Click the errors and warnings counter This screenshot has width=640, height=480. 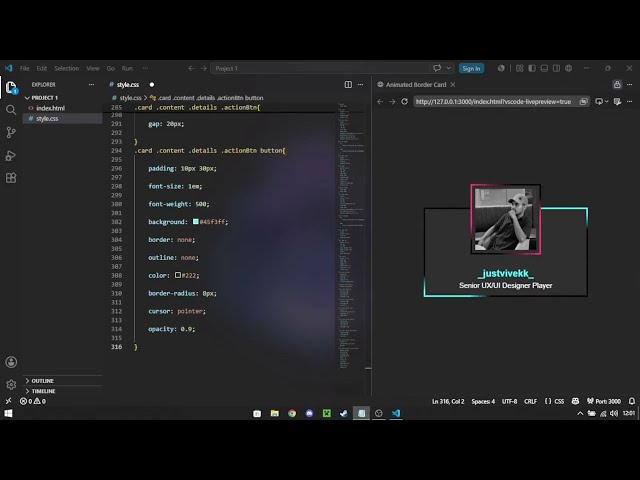click(33, 401)
